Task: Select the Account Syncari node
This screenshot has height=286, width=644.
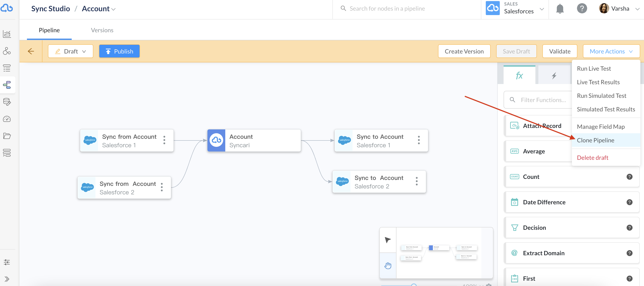Action: click(x=254, y=140)
